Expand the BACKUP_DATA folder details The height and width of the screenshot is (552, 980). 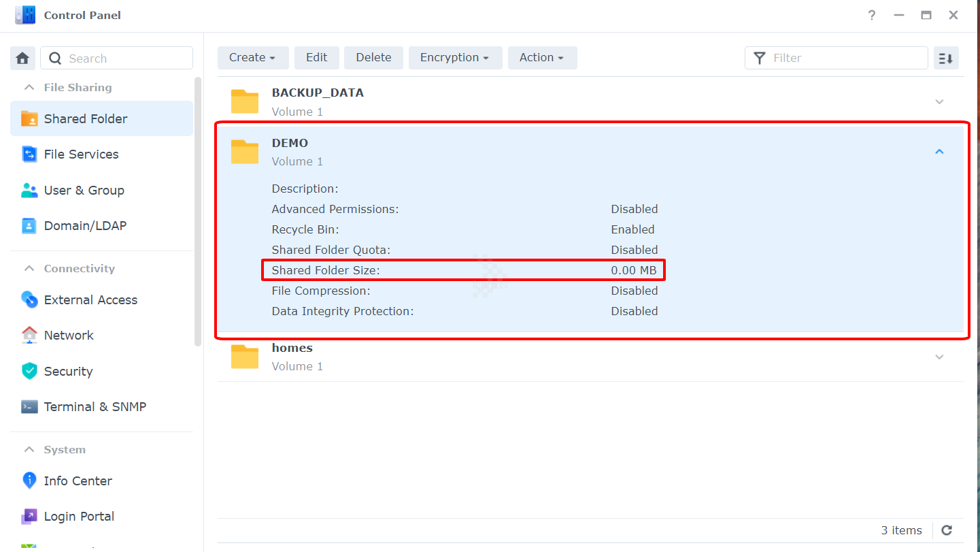[939, 101]
